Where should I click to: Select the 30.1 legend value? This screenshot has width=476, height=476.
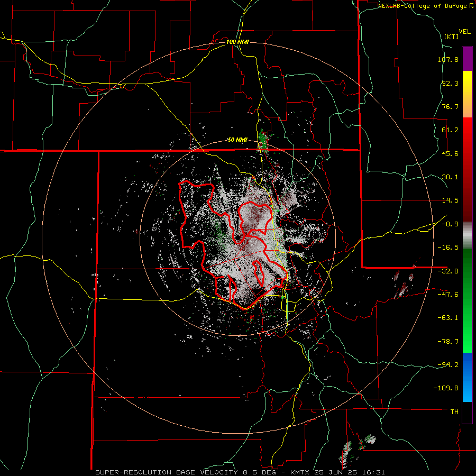[450, 177]
